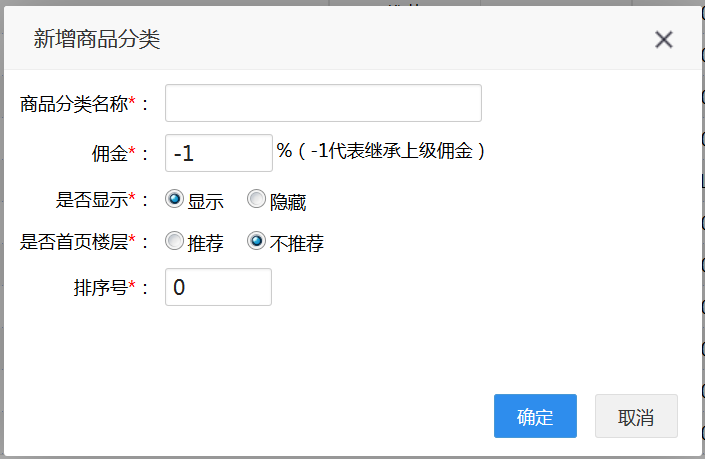This screenshot has height=459, width=705.
Task: Click the hint text -1代表继承上级佣金
Action: click(x=391, y=151)
